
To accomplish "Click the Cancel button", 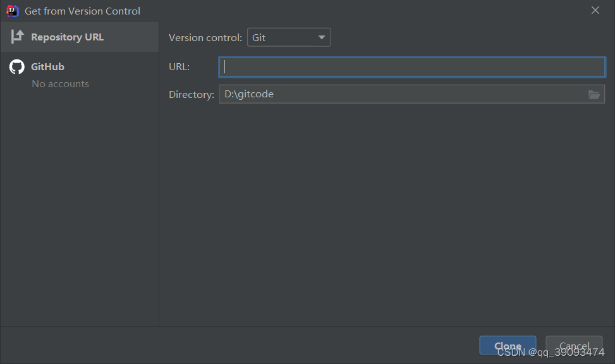I will [574, 346].
